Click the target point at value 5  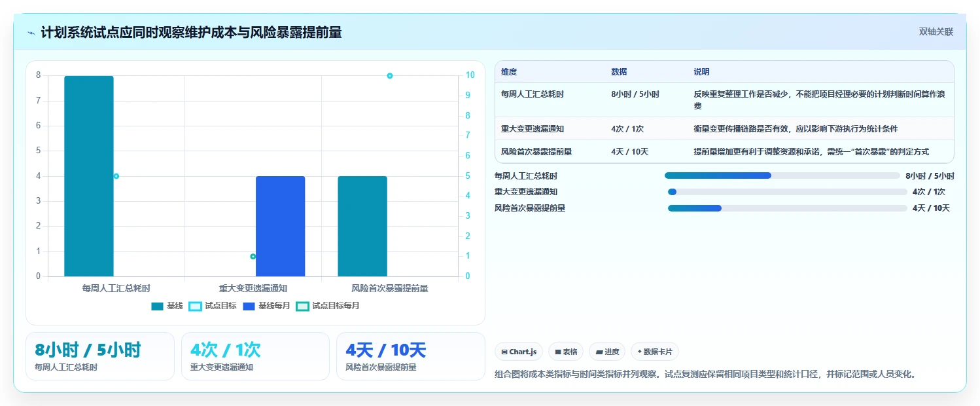coord(116,176)
